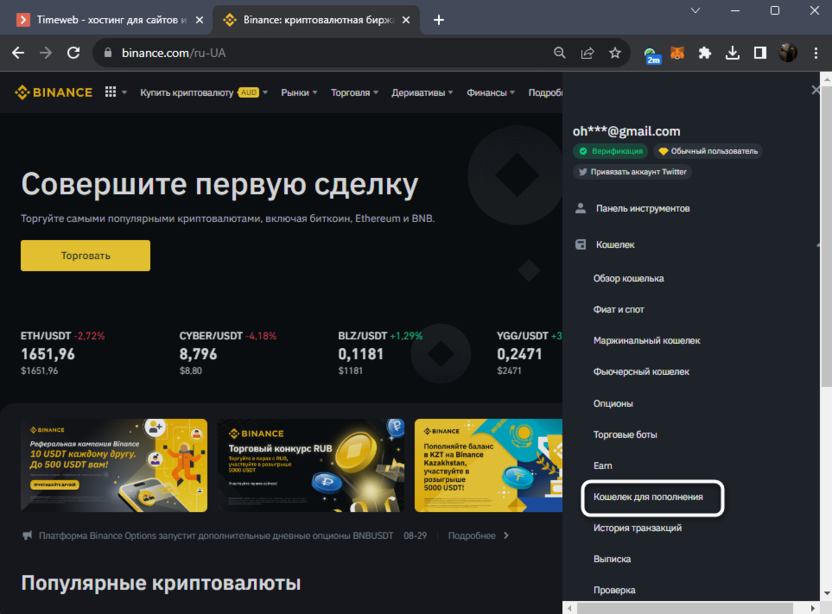Screen dimensions: 832x614
Task: Reload the Binance page
Action: [74, 53]
